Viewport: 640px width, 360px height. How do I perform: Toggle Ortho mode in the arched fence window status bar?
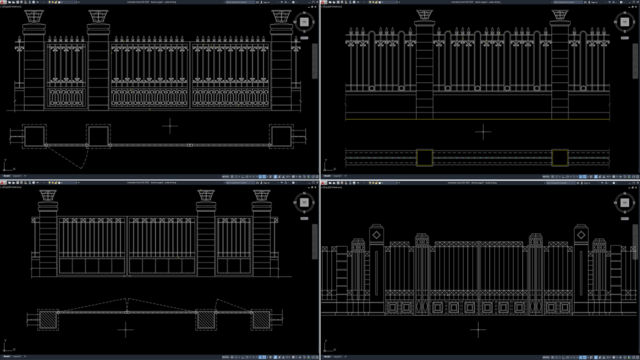pos(564,176)
